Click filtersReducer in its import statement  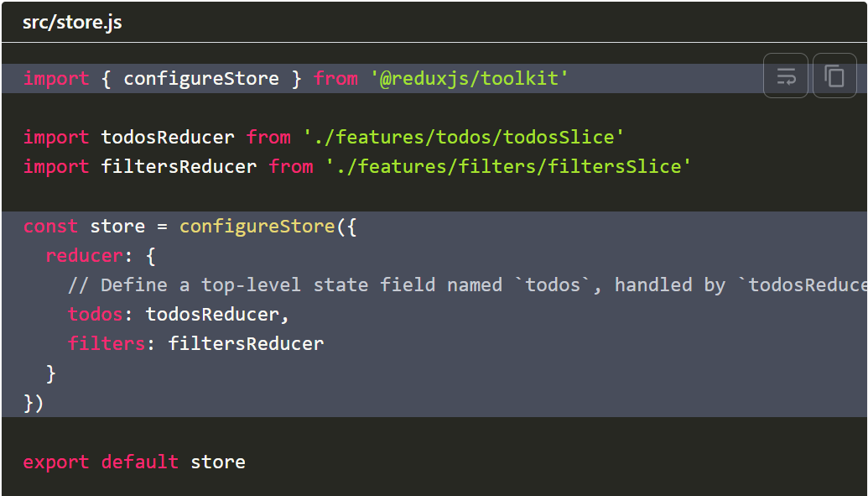pyautogui.click(x=179, y=166)
